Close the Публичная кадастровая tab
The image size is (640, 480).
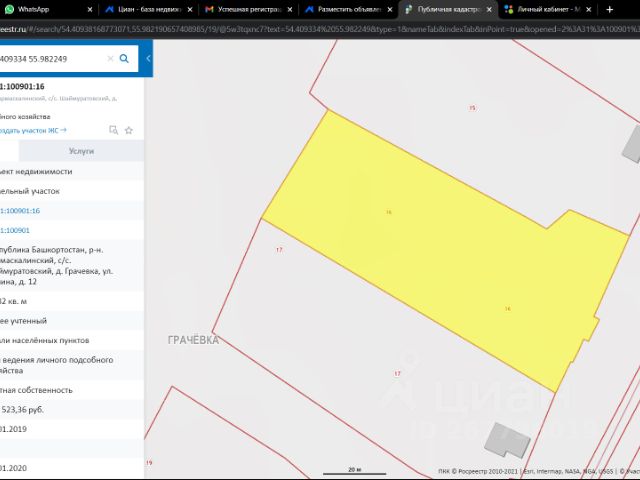(x=489, y=9)
